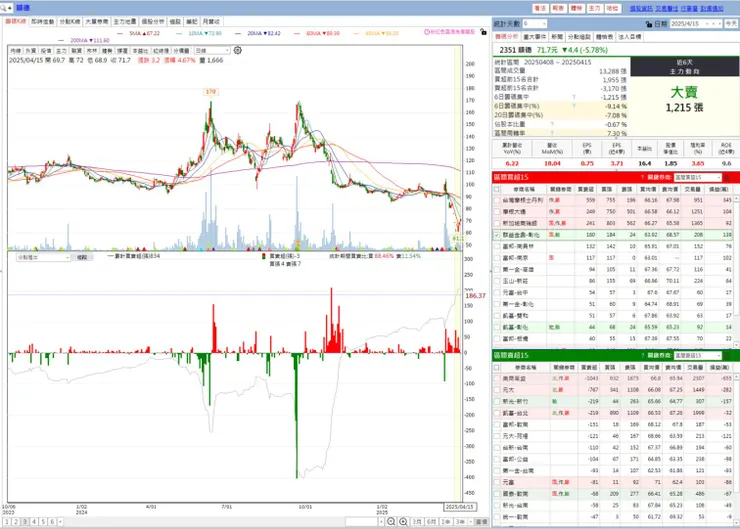
Task: Click the help icon beside 6日籌碼集中
Action: [x=574, y=97]
